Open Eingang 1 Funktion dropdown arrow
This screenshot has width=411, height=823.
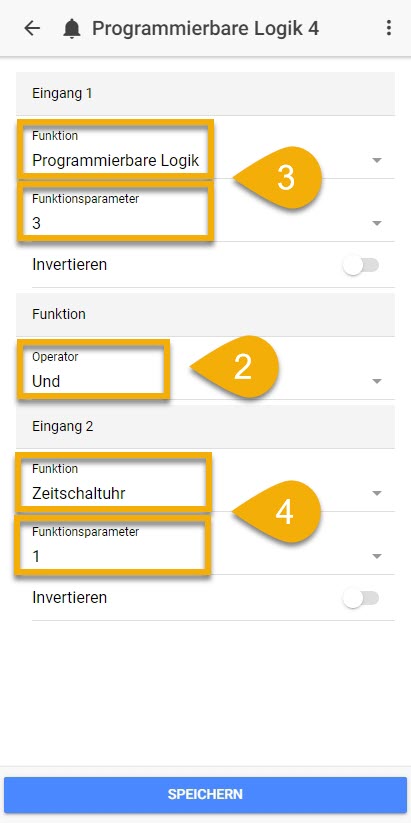[376, 161]
